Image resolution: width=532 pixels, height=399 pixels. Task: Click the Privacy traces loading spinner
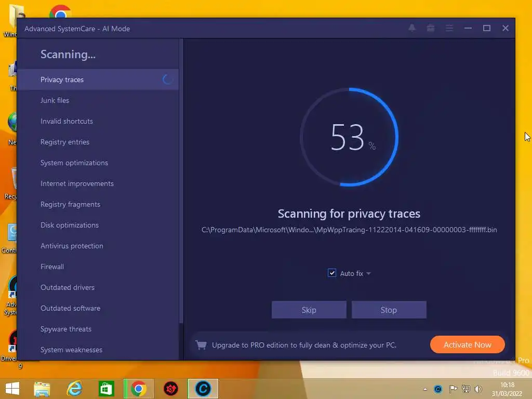(167, 79)
